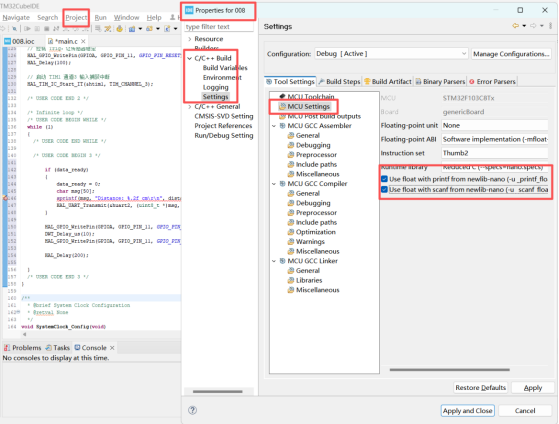Viewport: 559px width, 424px height.
Task: Select Logging in properties tree
Action: pos(216,87)
